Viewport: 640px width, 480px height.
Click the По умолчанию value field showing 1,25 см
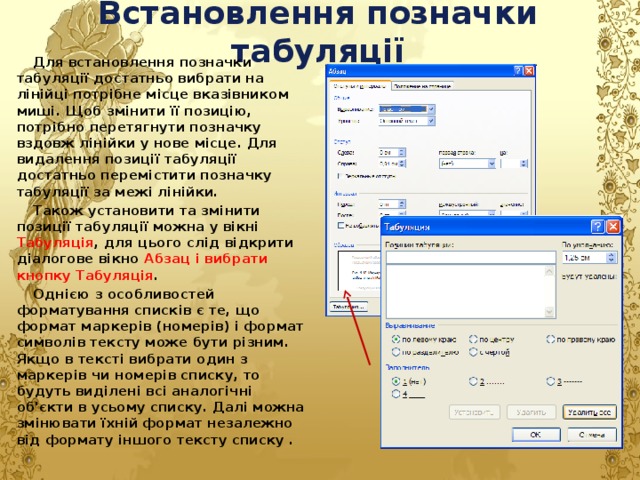tap(584, 258)
